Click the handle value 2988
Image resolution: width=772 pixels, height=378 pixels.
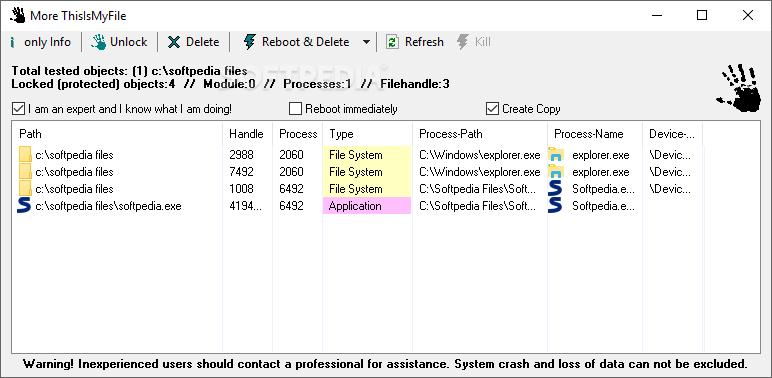pyautogui.click(x=241, y=155)
